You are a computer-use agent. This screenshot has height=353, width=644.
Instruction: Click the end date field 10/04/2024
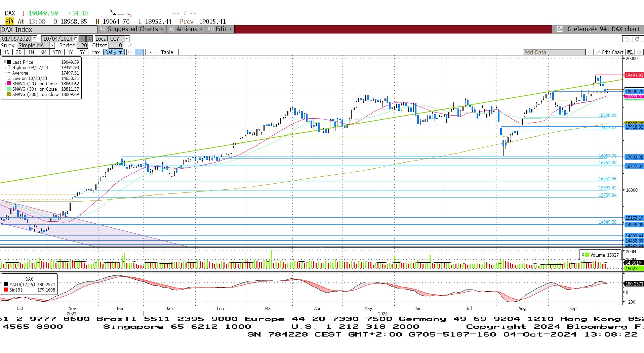tap(58, 39)
